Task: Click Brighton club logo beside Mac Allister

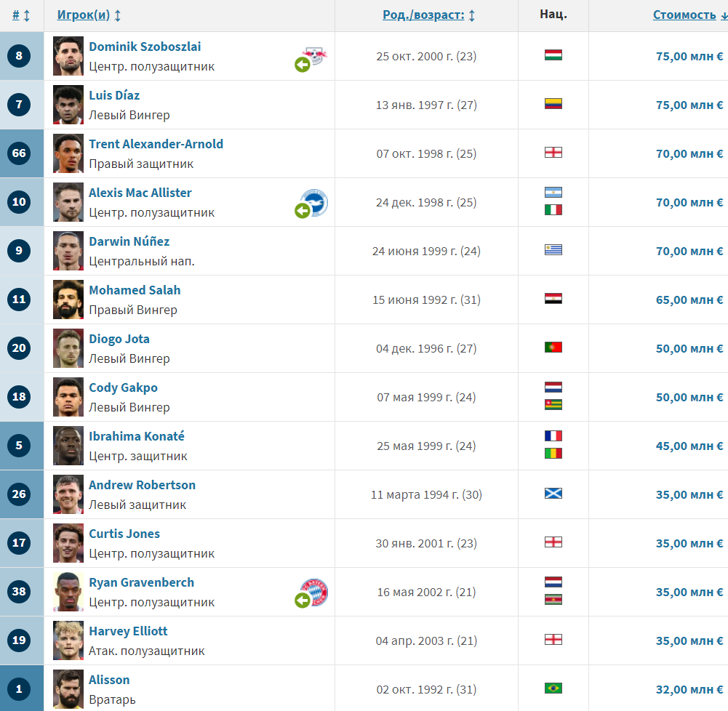Action: 315,202
